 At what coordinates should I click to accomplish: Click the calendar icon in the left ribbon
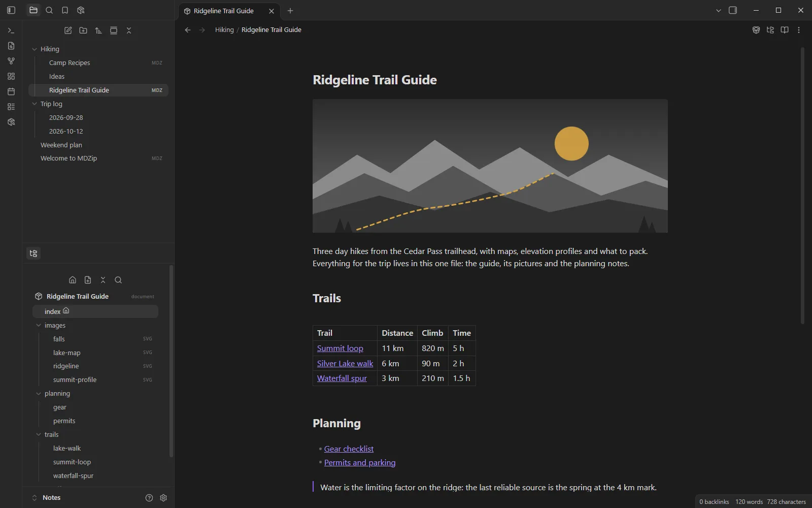tap(11, 91)
